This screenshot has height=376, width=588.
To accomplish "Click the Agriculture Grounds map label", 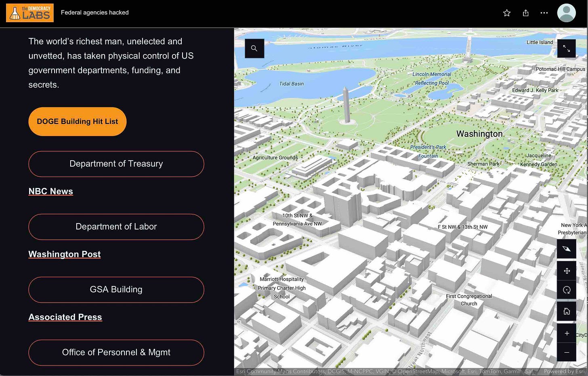I will pyautogui.click(x=275, y=158).
